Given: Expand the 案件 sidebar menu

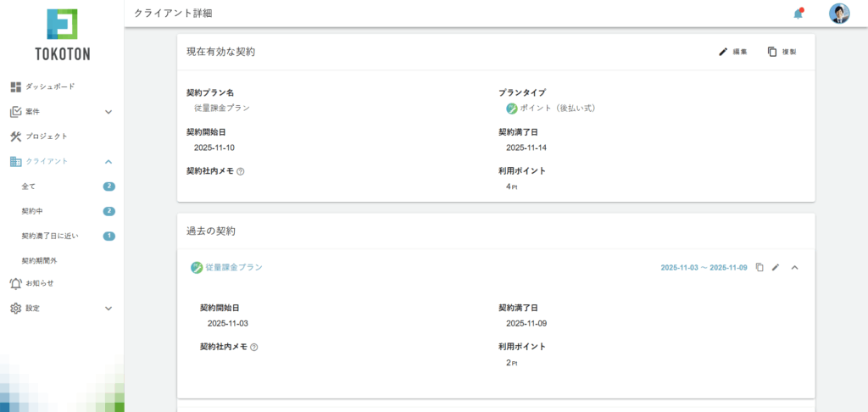Looking at the screenshot, I should click(108, 111).
